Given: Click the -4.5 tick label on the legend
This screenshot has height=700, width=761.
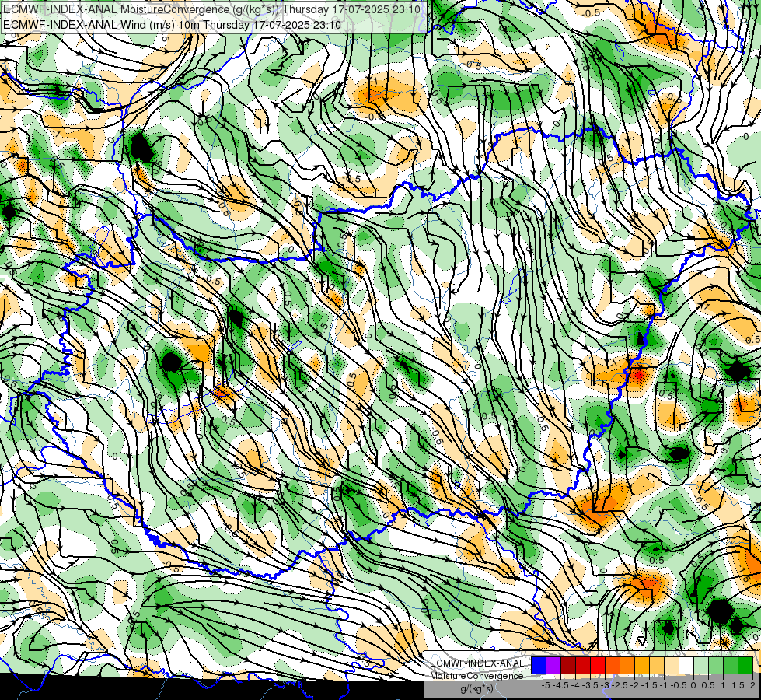Looking at the screenshot, I should pos(560,685).
